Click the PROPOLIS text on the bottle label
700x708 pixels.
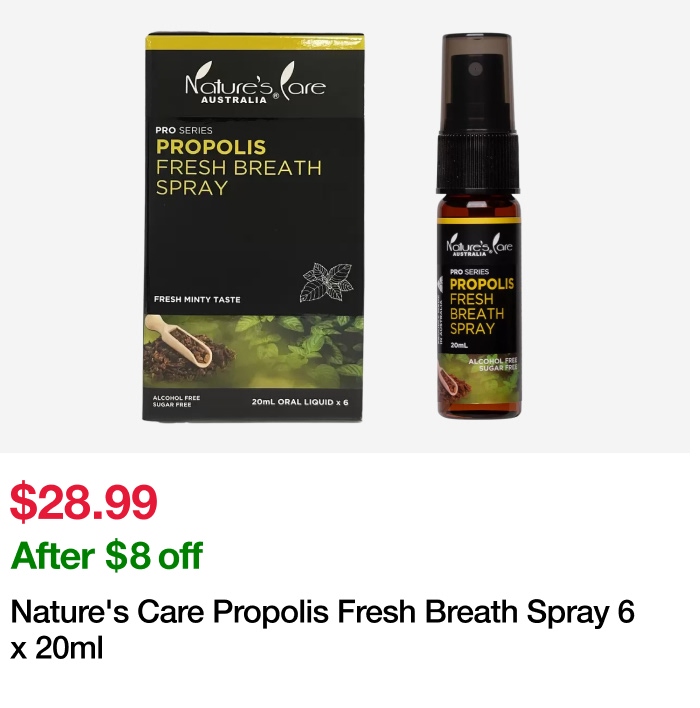pos(481,284)
